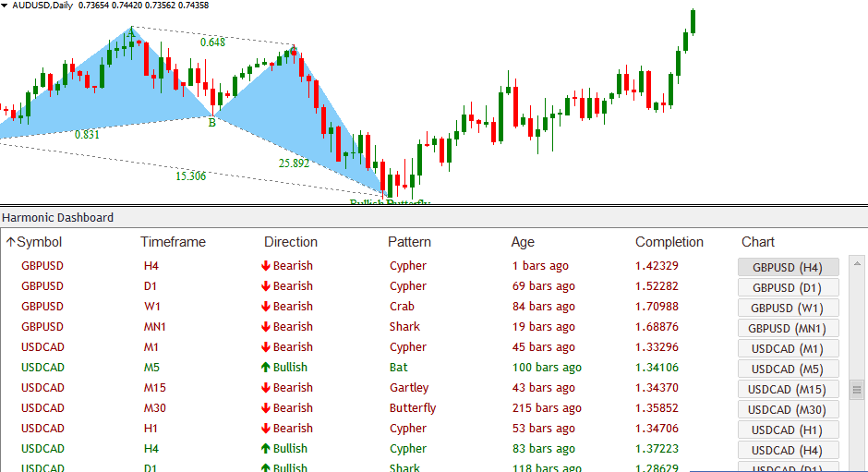868x472 pixels.
Task: Click the bearish arrow in GBPUSD W1 row
Action: click(x=266, y=307)
